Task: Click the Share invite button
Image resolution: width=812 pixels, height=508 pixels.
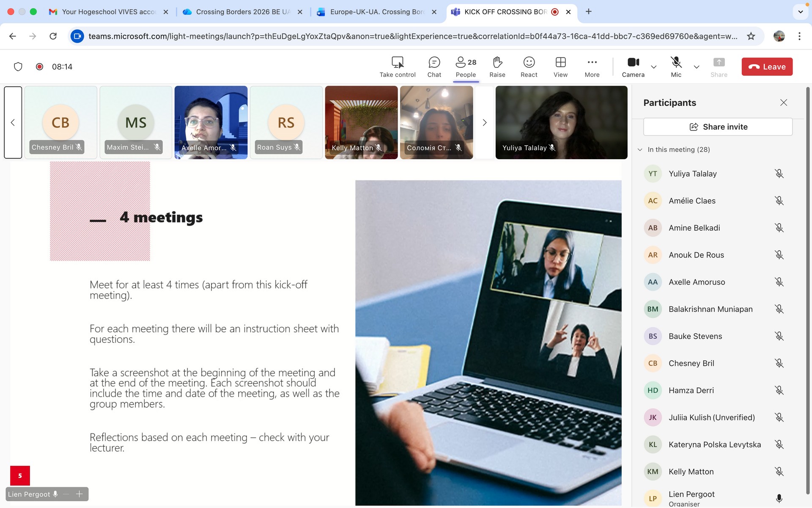Action: pos(718,127)
